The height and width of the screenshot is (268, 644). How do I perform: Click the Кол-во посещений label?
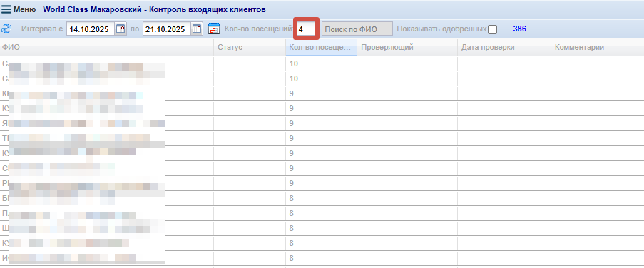[x=259, y=29]
